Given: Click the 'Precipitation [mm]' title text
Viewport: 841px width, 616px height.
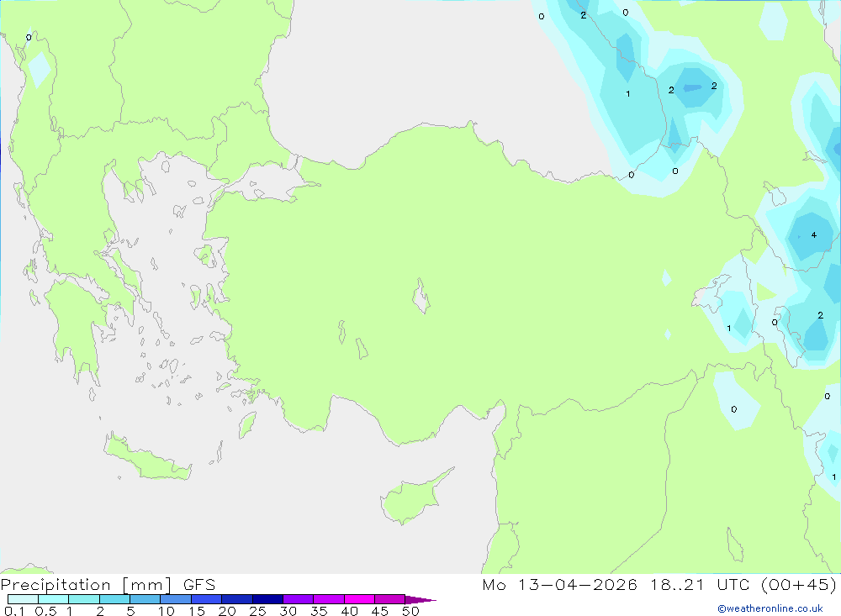Looking at the screenshot, I should tap(86, 585).
